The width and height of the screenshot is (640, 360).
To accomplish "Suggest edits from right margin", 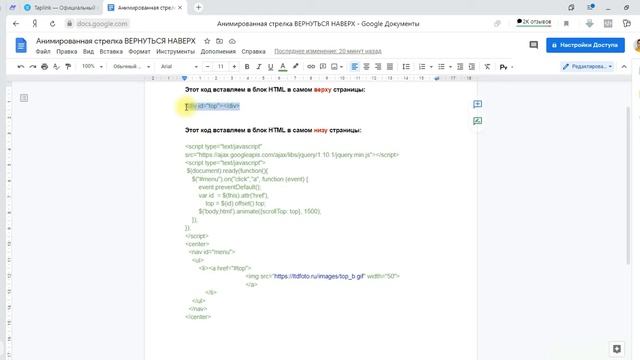I will (477, 121).
